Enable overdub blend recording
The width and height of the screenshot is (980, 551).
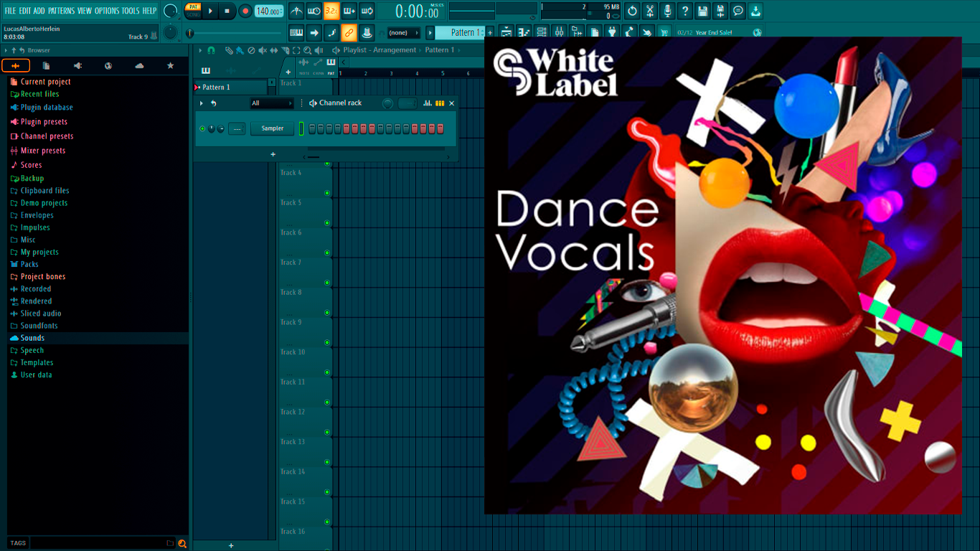349,11
